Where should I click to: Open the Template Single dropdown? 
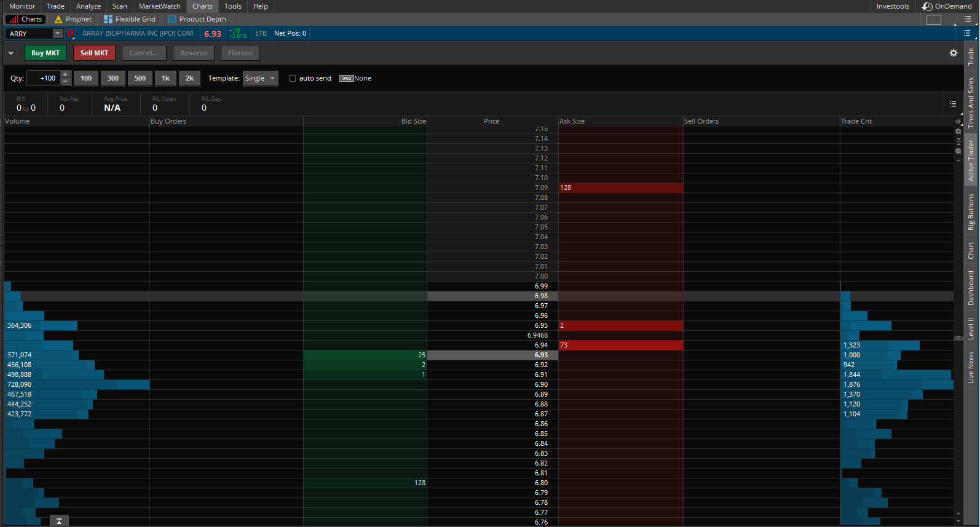coord(260,78)
